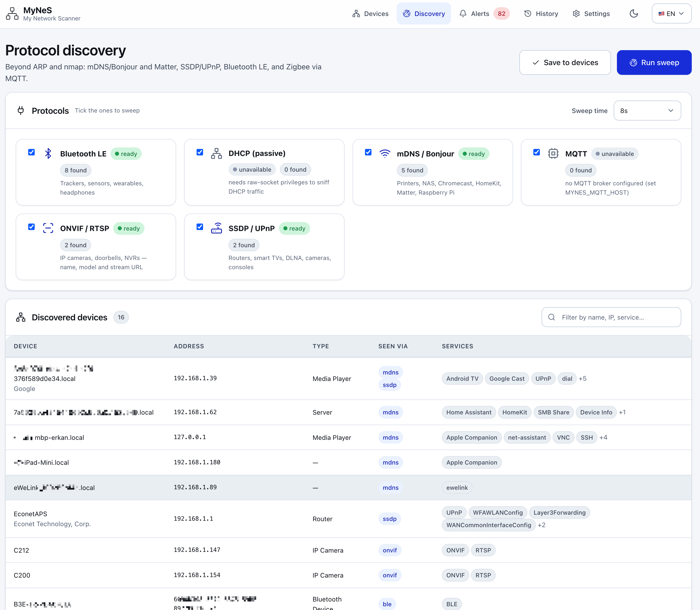
Task: Click the MQTT chip icon
Action: point(553,153)
